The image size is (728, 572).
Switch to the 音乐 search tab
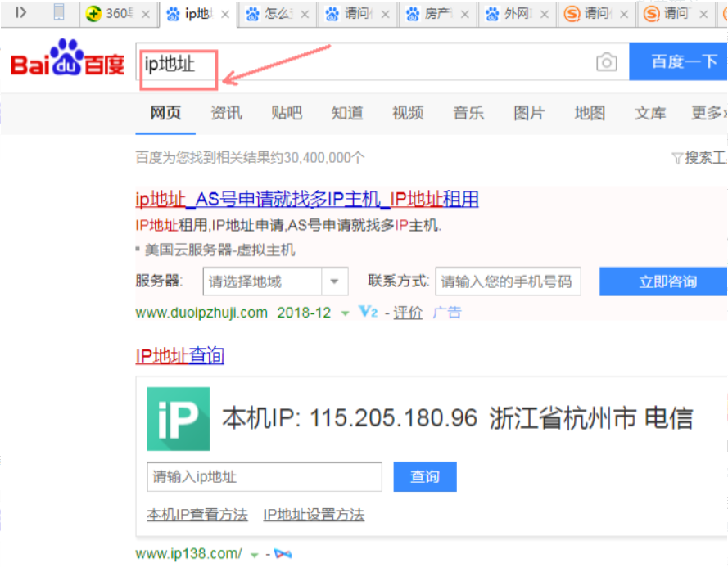468,114
